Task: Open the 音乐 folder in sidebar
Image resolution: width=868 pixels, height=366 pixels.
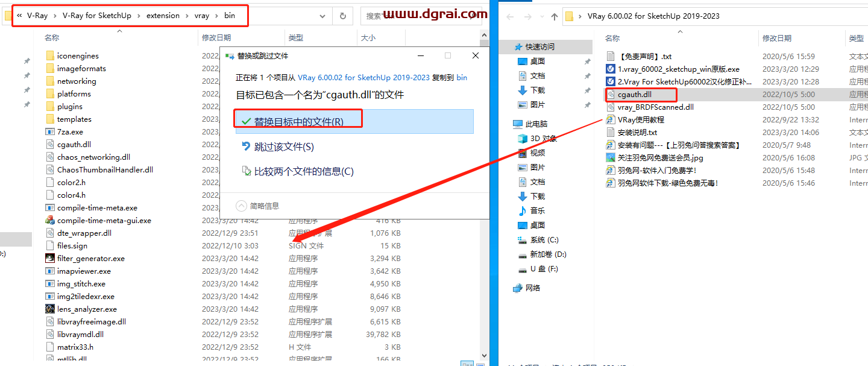Action: click(x=537, y=210)
